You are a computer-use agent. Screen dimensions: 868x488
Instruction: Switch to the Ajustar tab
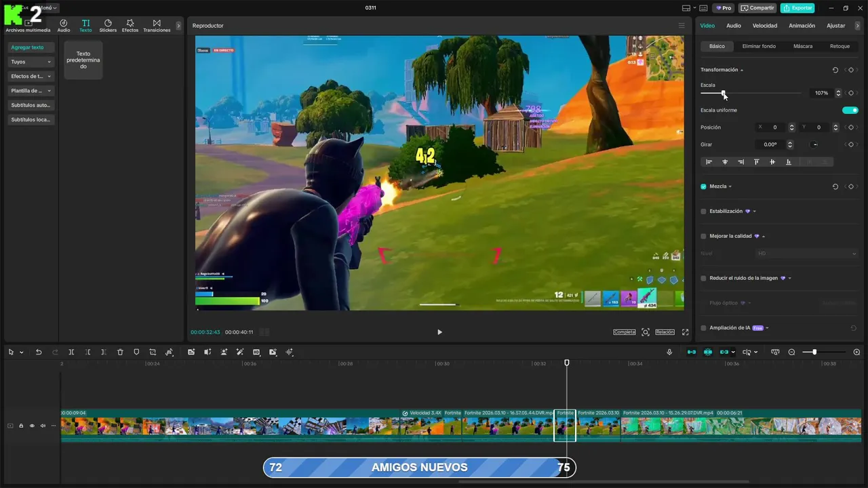pyautogui.click(x=836, y=26)
